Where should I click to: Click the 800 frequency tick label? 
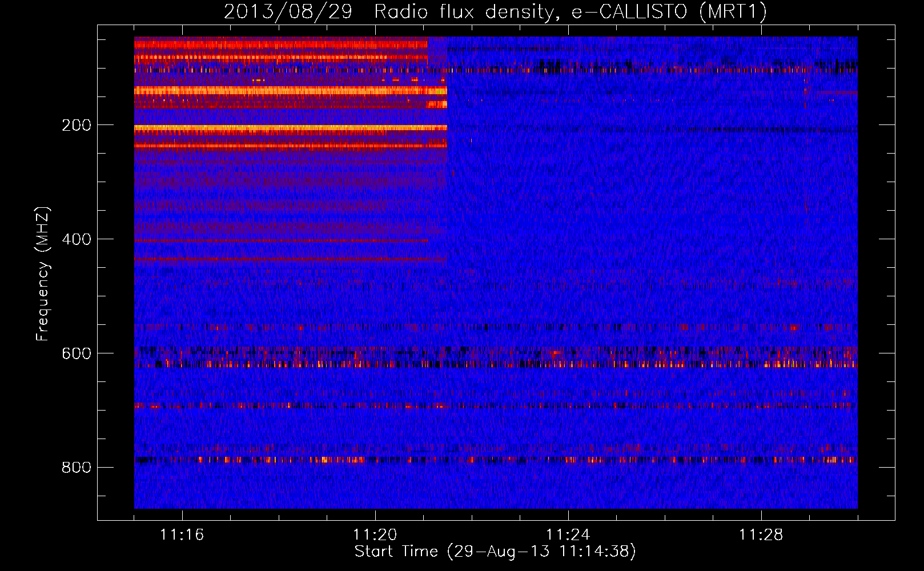click(x=77, y=468)
